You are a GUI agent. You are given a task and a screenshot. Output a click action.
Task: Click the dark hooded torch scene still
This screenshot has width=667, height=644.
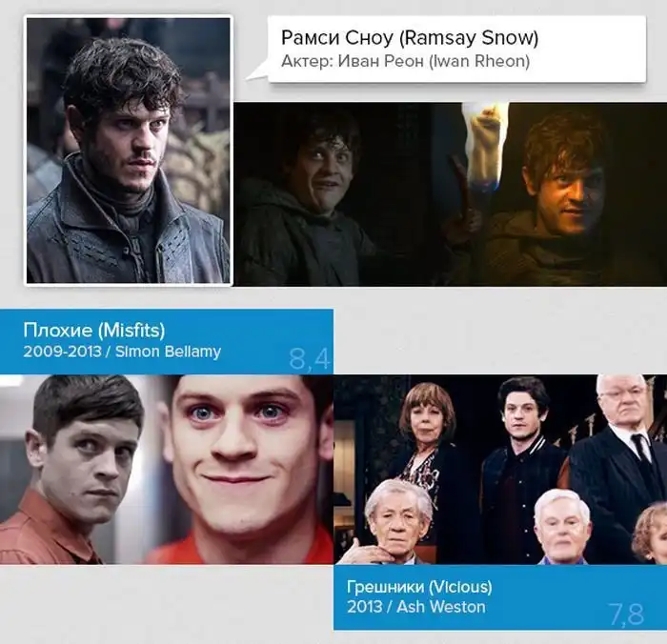[451, 194]
